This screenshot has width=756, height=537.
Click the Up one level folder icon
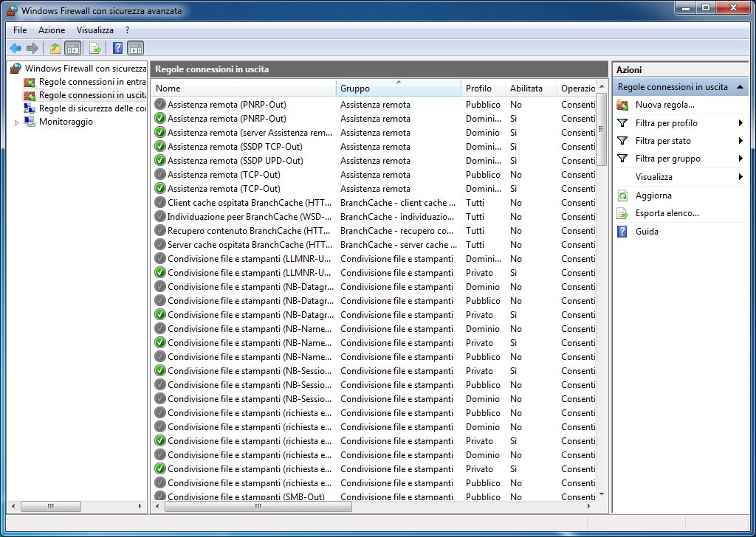coord(55,49)
